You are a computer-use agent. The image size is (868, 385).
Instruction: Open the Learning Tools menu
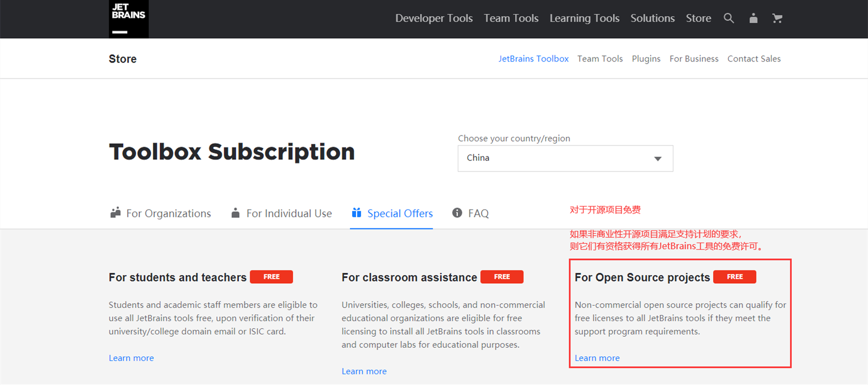click(x=584, y=18)
